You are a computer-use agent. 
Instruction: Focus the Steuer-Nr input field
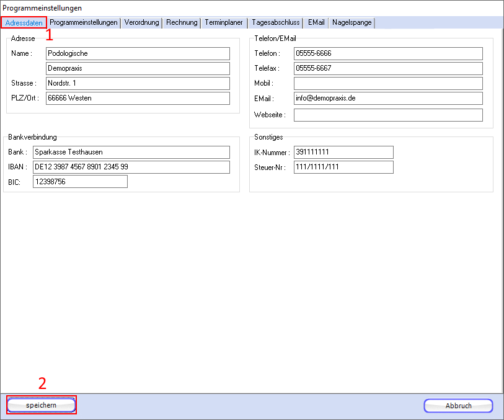343,167
